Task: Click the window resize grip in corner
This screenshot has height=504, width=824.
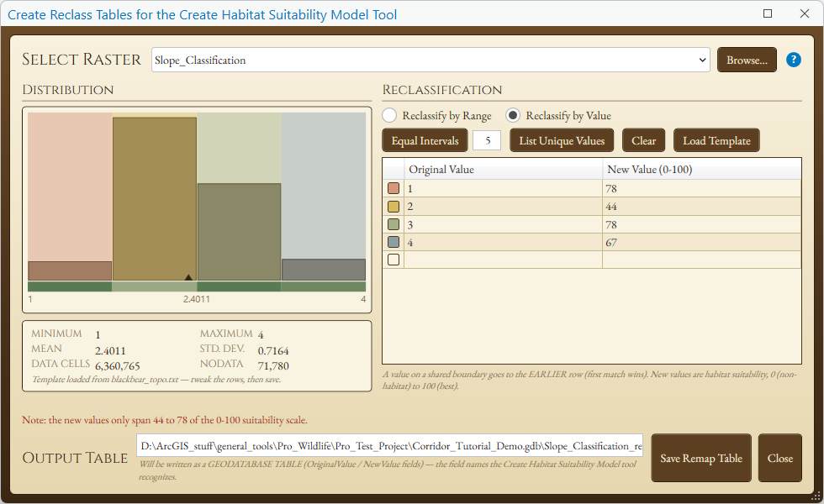Action: click(816, 496)
